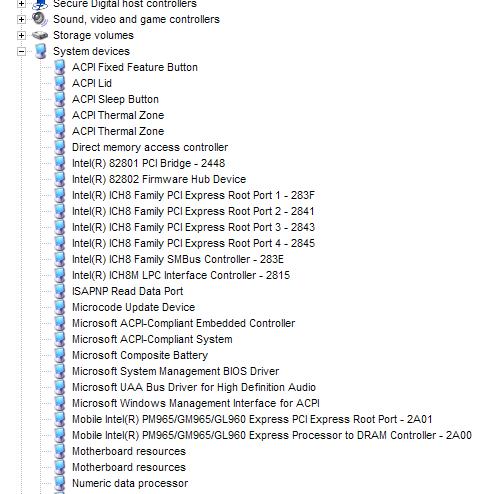Click the icon beside ISAPNP Read Data Port
486x494 pixels.
(60, 291)
